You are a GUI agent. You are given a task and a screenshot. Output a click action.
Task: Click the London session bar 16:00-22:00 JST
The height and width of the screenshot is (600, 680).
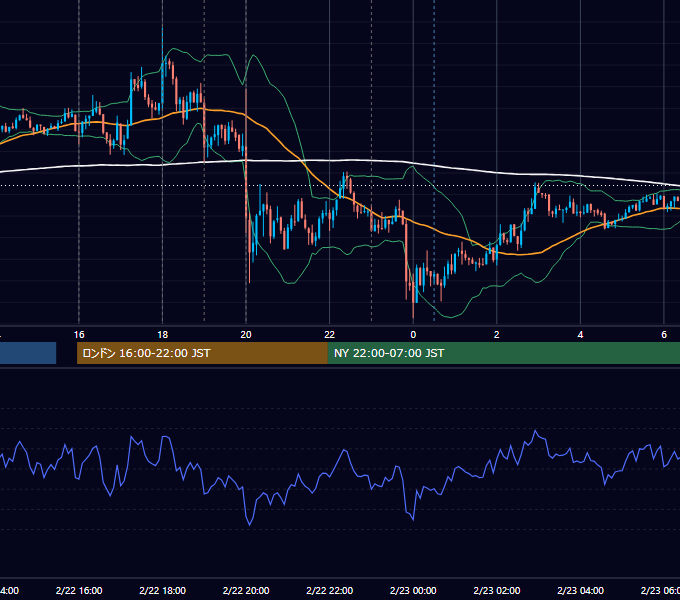click(x=202, y=353)
